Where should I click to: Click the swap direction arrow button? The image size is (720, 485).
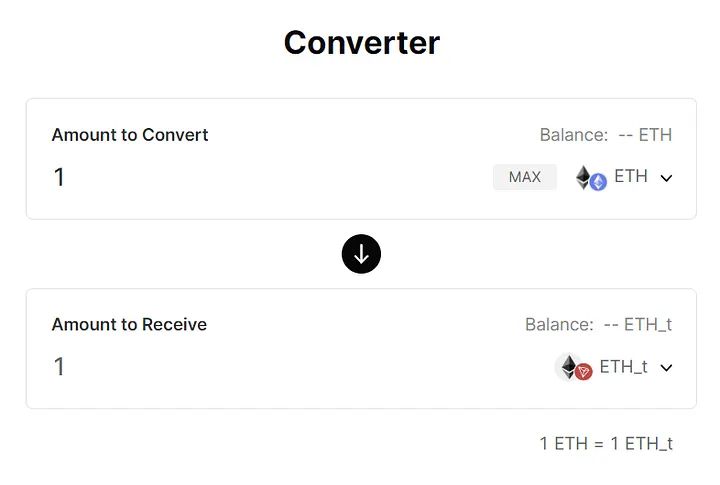click(361, 254)
